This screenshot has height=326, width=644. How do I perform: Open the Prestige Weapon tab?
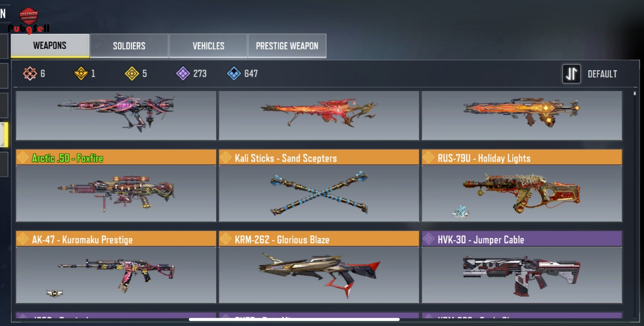pyautogui.click(x=287, y=46)
